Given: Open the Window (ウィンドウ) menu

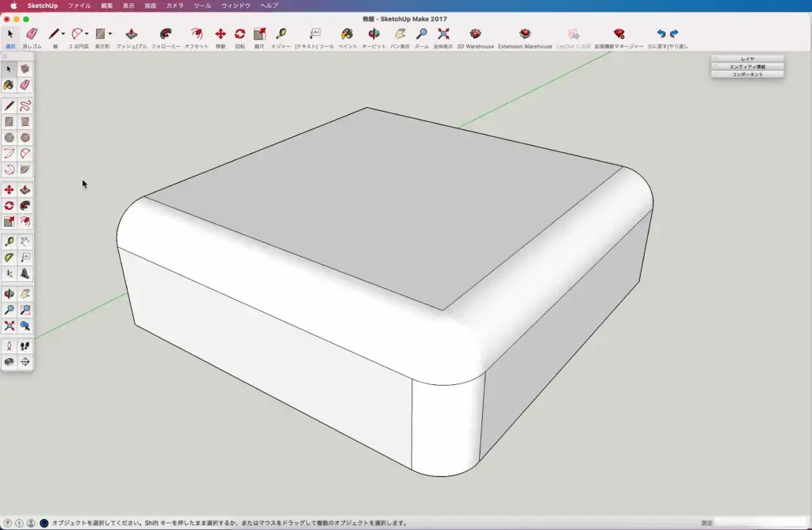Looking at the screenshot, I should pos(236,6).
